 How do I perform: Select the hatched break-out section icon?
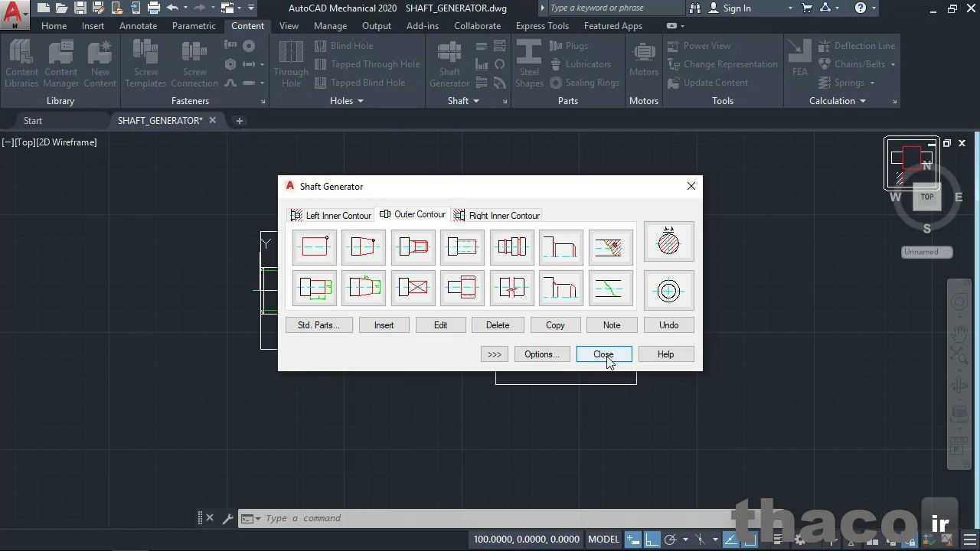pyautogui.click(x=611, y=246)
